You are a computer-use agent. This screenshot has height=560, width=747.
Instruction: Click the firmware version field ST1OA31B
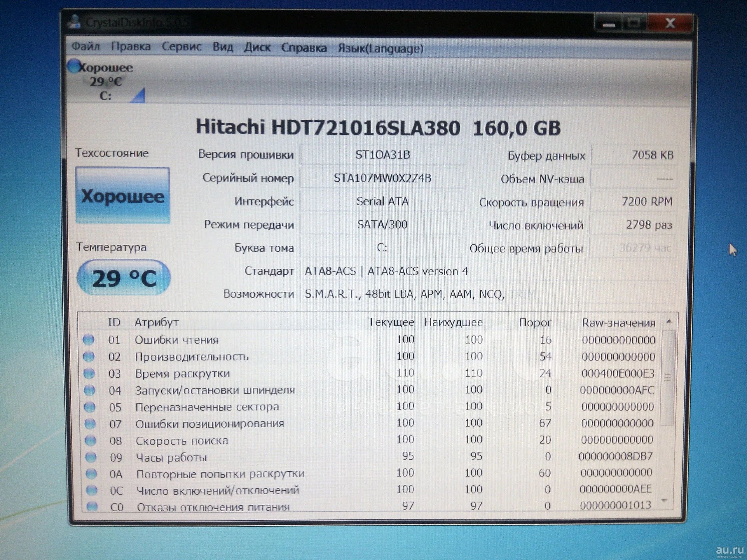[x=382, y=155]
